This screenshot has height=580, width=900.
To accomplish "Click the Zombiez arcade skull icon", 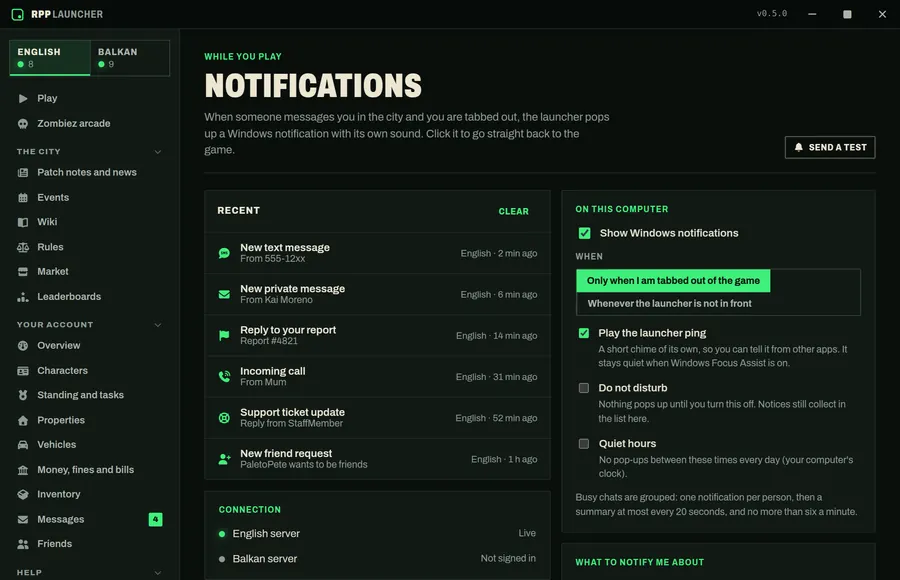I will 23,123.
